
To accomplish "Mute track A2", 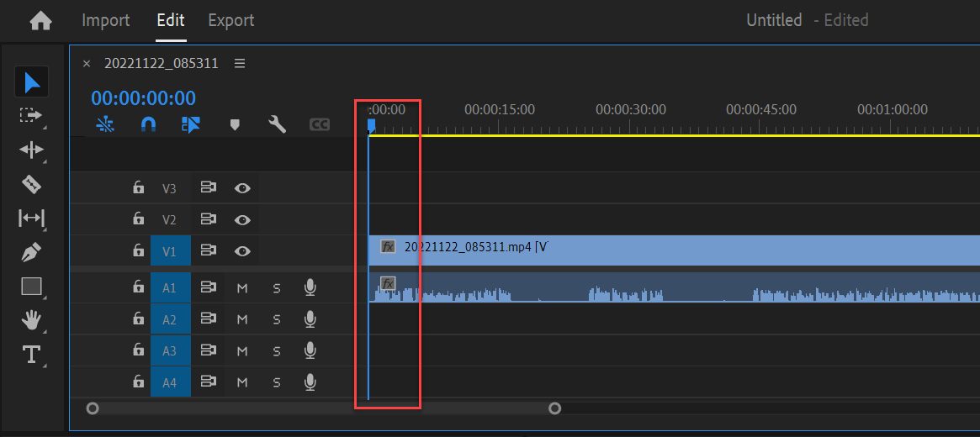I will pyautogui.click(x=242, y=319).
